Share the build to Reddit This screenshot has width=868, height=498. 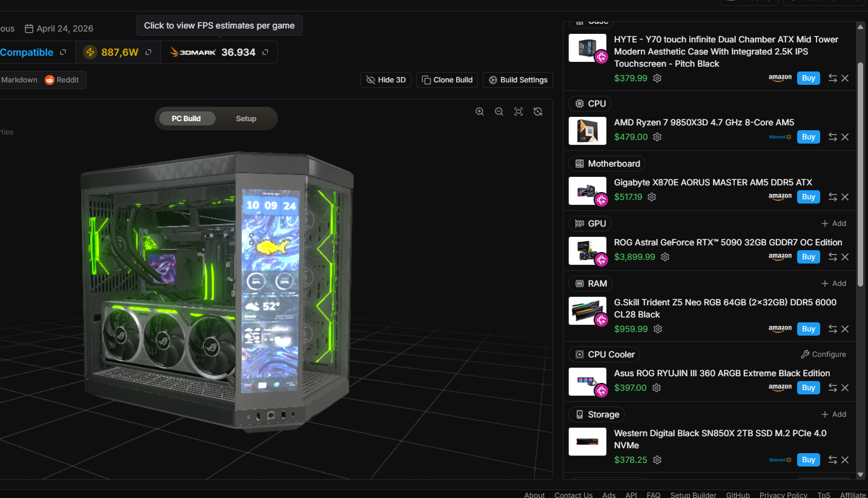coord(62,80)
